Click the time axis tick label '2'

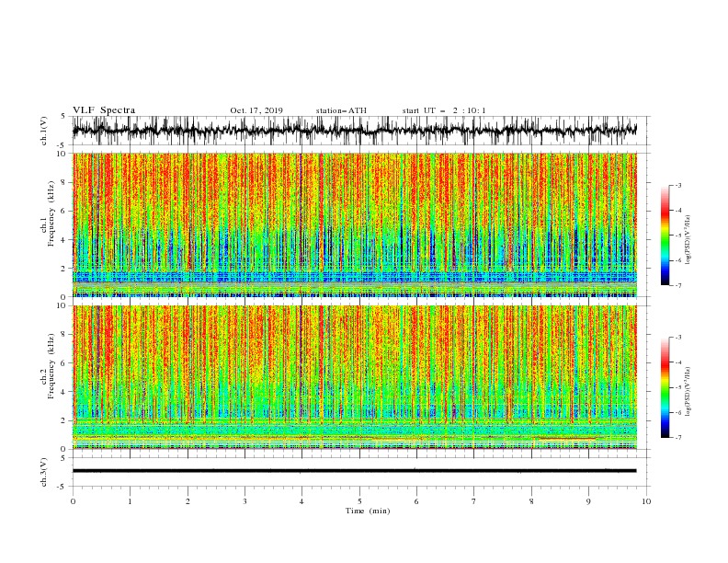(x=188, y=501)
